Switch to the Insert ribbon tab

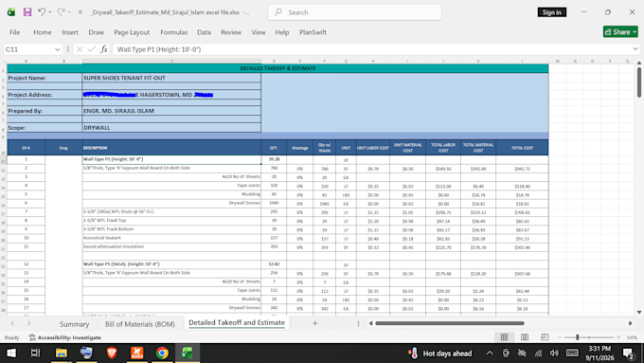(x=70, y=32)
